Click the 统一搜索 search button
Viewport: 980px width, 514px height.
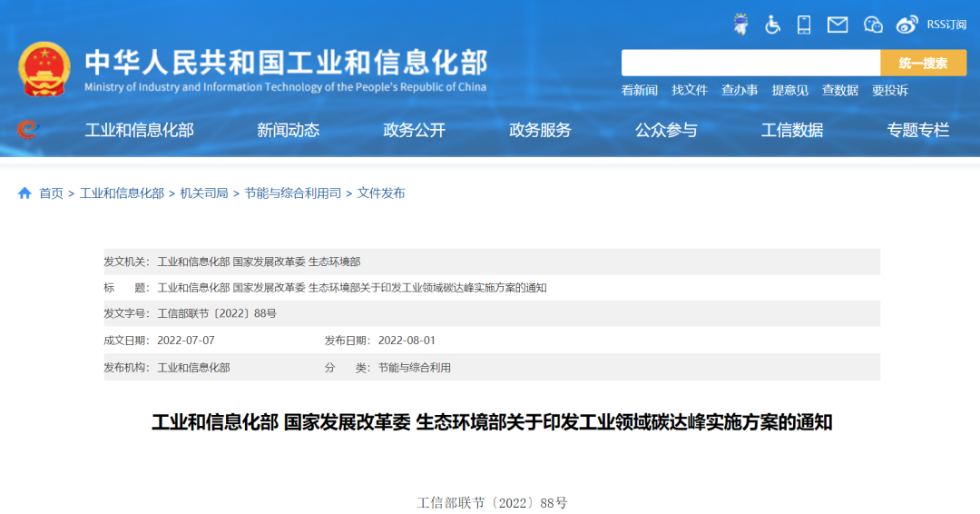[923, 64]
